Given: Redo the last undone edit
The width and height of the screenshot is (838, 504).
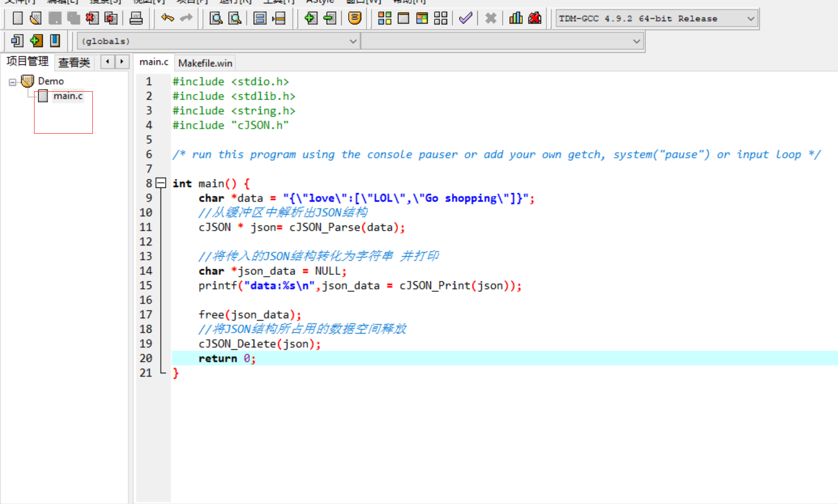Looking at the screenshot, I should click(185, 18).
